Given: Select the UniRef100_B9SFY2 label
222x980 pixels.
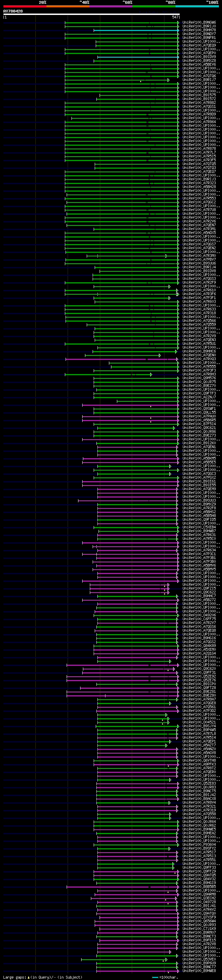Looking at the screenshot, I should point(199,848).
